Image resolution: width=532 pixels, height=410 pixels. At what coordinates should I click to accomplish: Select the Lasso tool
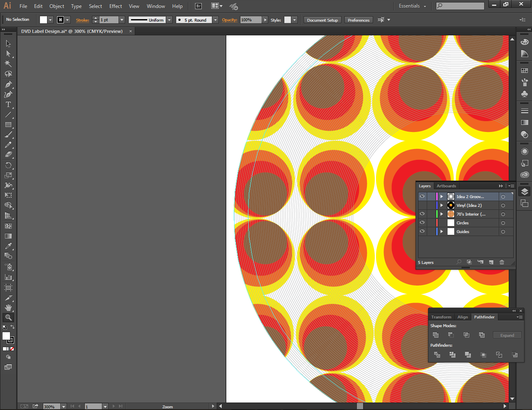[8, 74]
